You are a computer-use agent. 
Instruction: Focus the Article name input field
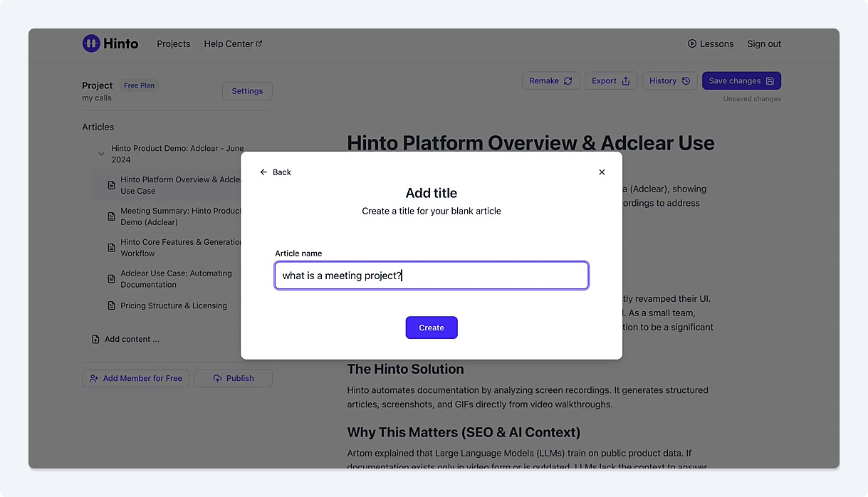point(432,276)
